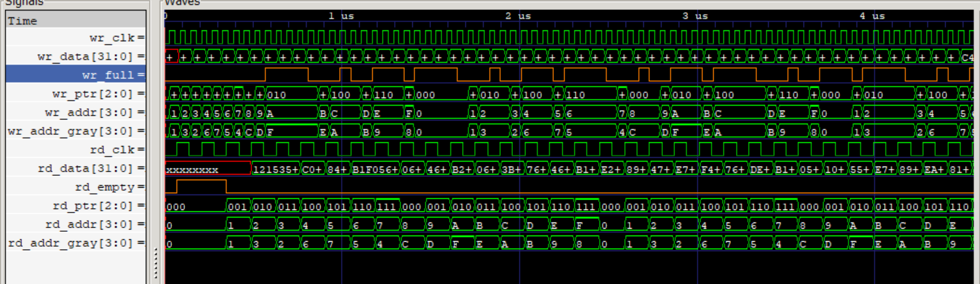The image size is (980, 284).
Task: Click the 2 us mark on the time ruler
Action: click(518, 16)
